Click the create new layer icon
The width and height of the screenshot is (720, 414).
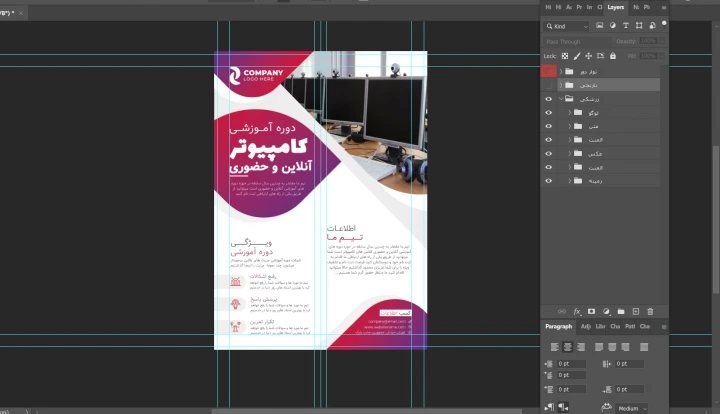pyautogui.click(x=635, y=312)
